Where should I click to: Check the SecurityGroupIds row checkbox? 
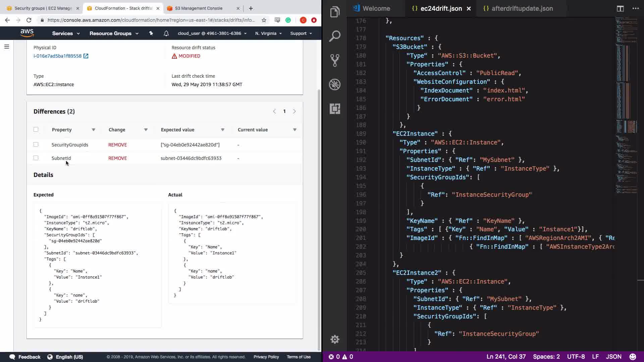coord(36,144)
